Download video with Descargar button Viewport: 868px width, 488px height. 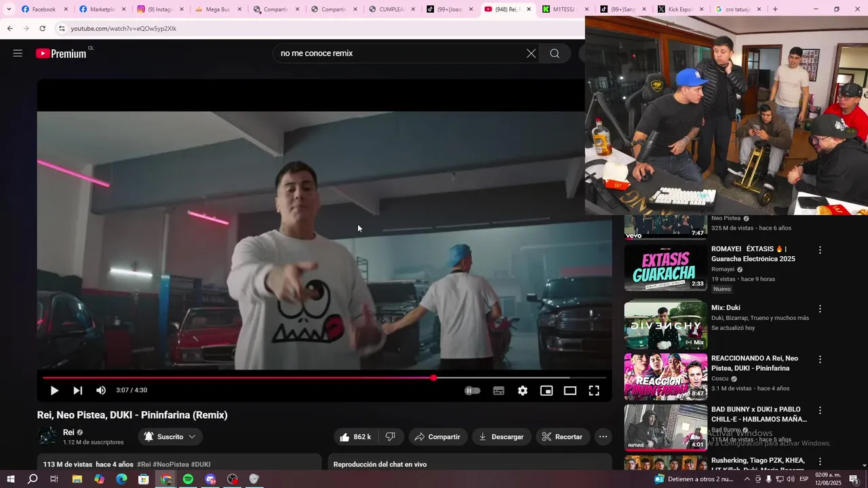coord(502,437)
